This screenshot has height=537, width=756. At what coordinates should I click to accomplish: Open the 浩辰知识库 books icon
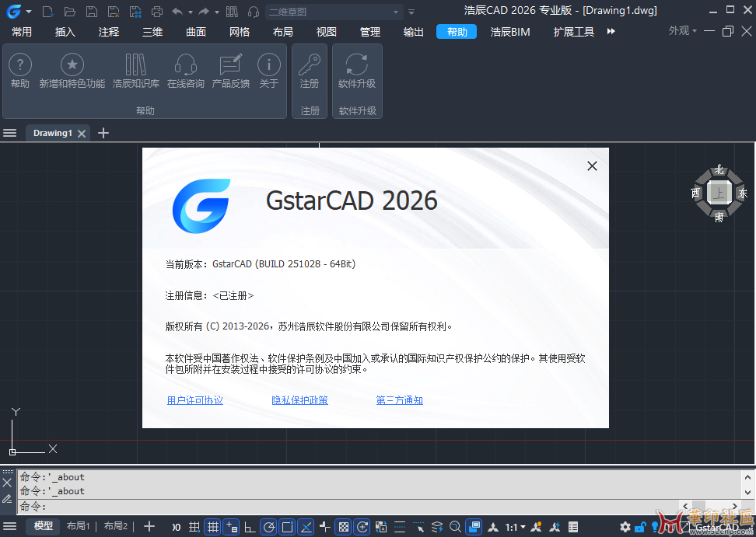click(x=135, y=65)
